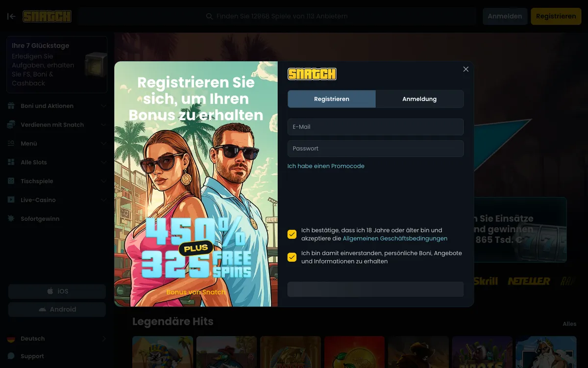Collapse the sidebar with the arrow icon

point(11,16)
